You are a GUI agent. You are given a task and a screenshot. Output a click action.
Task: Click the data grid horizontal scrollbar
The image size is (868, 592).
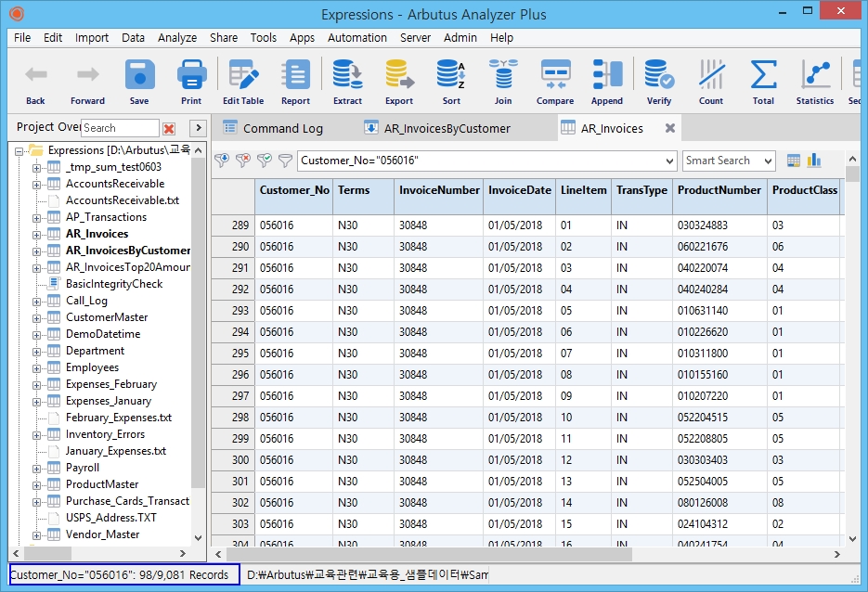point(430,554)
